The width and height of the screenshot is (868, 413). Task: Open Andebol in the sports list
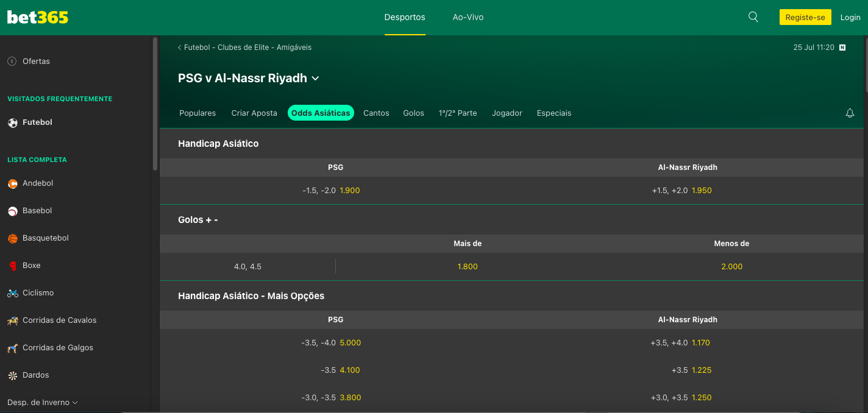tap(38, 183)
